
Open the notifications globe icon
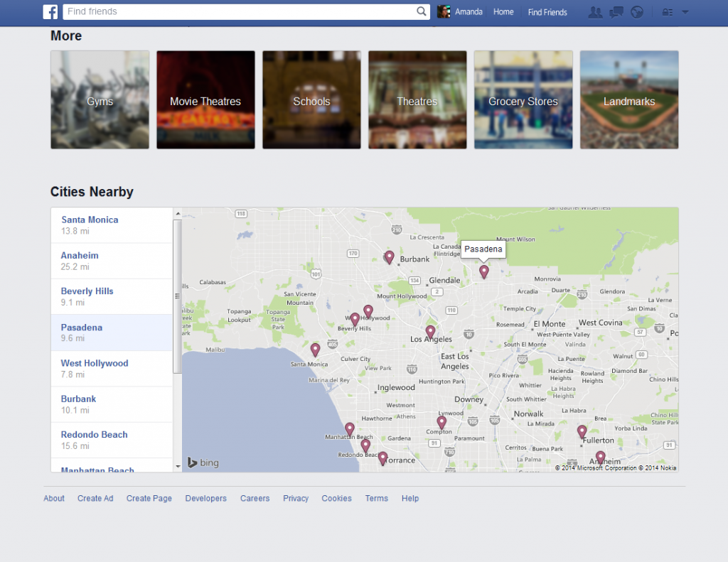[637, 12]
